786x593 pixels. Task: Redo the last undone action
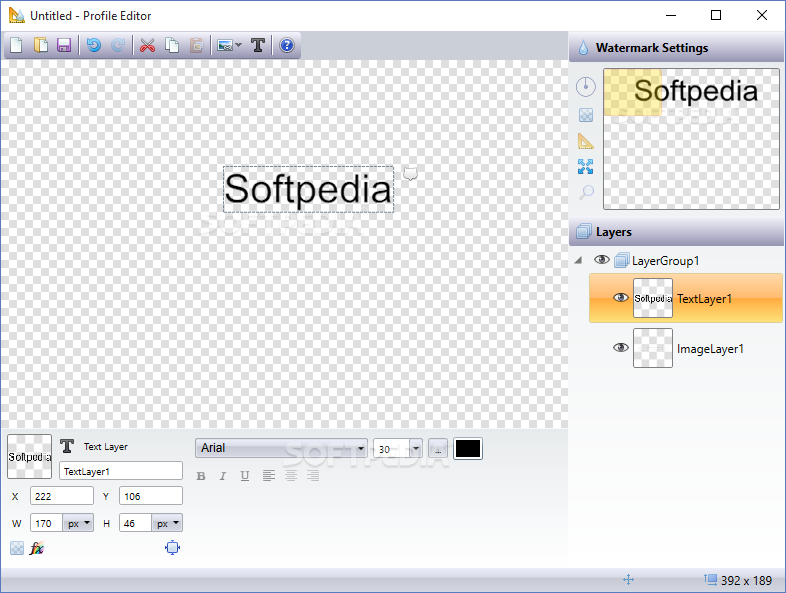tap(118, 46)
